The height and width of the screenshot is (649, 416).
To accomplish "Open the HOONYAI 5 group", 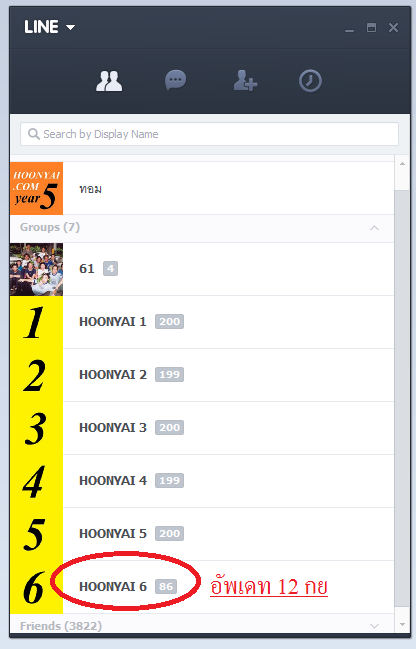I will pos(202,534).
